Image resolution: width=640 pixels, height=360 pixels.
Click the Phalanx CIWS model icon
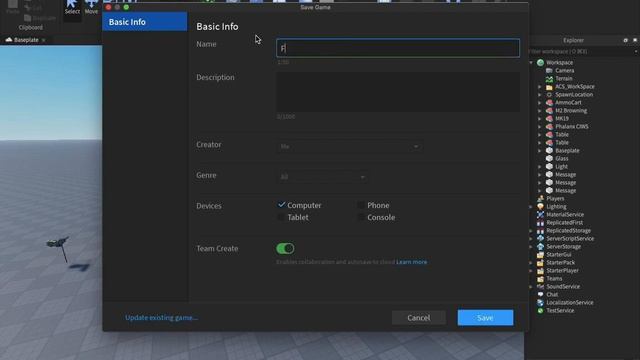[x=549, y=127]
